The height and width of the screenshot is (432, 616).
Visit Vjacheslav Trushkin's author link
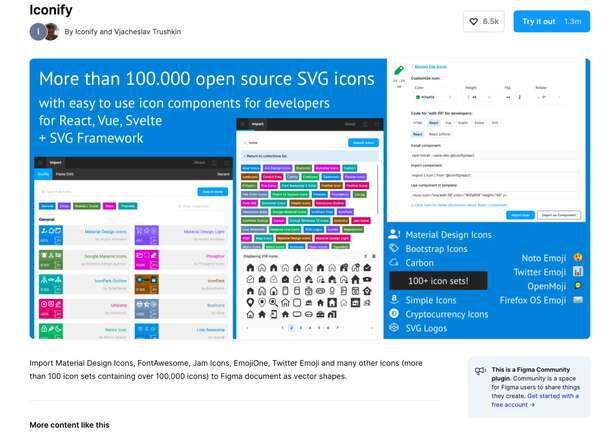(x=147, y=32)
